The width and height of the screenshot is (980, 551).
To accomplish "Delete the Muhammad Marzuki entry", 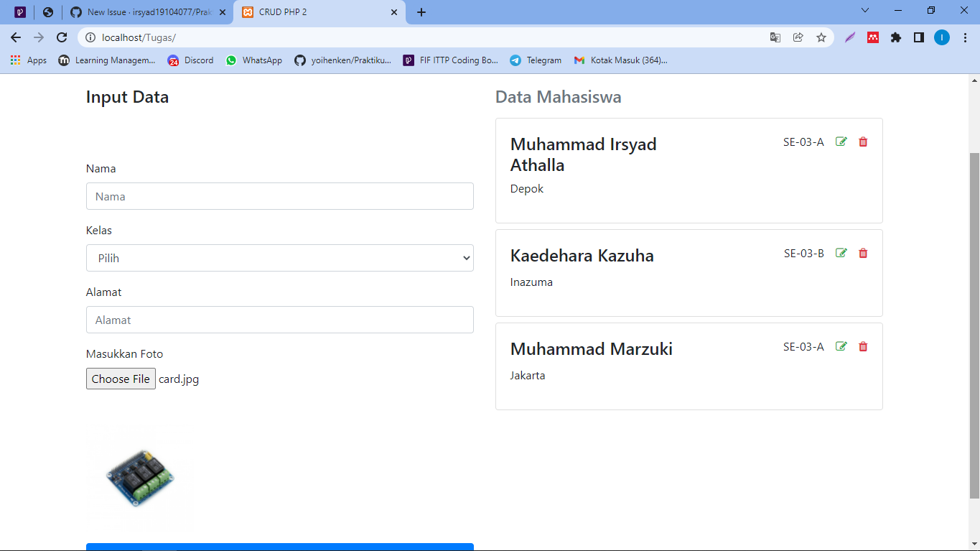I will [x=863, y=346].
